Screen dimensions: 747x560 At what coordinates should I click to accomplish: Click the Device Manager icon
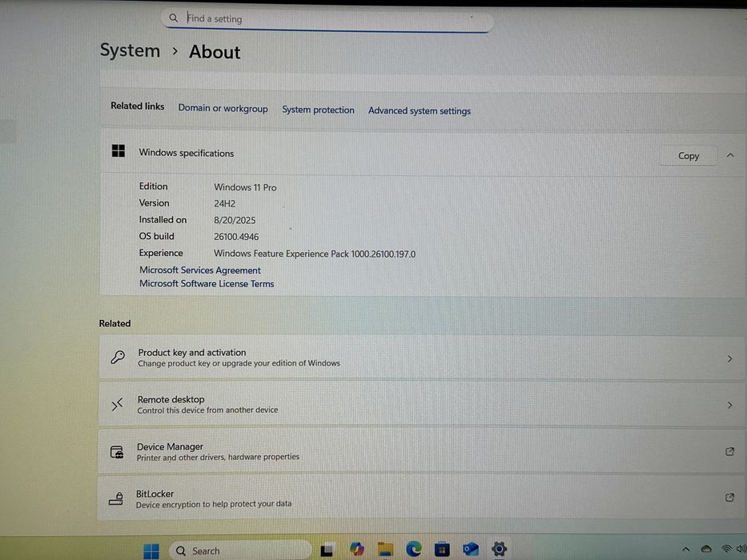117,452
